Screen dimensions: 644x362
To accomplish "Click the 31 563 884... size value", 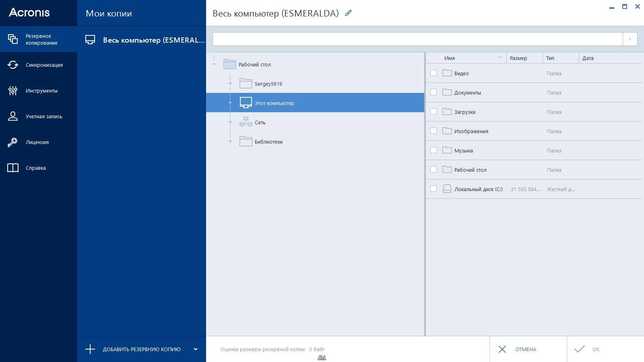I will [525, 189].
